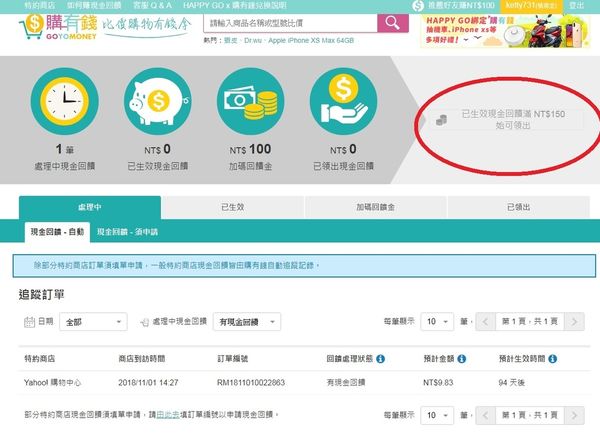
Task: Open the top 每筆顯示 10 dropdown
Action: [x=446, y=322]
